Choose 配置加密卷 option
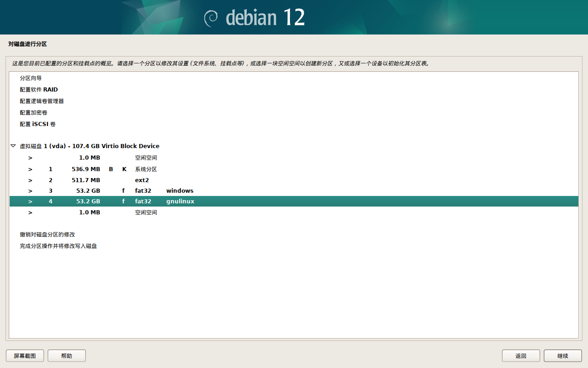588x368 pixels. (294, 113)
